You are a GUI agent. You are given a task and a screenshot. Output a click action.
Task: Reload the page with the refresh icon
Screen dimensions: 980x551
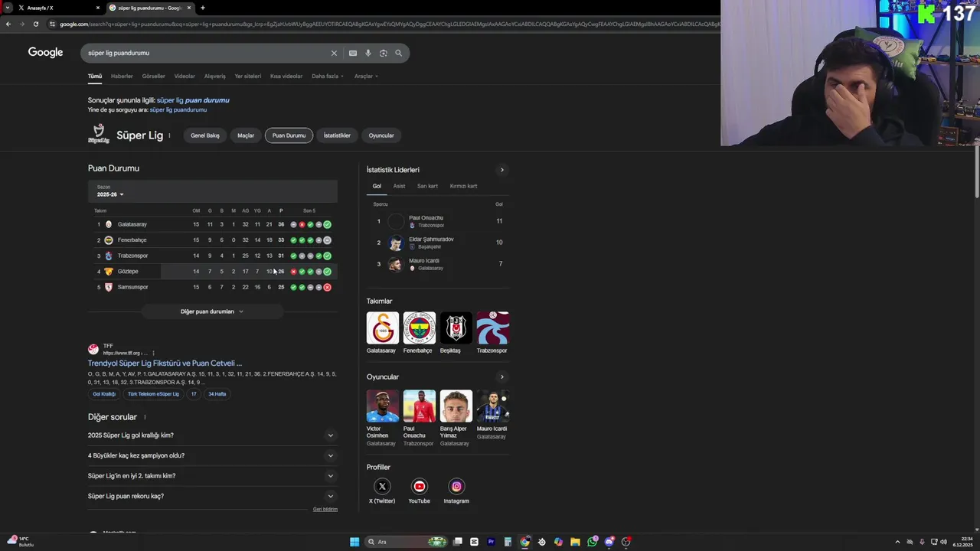click(x=35, y=24)
